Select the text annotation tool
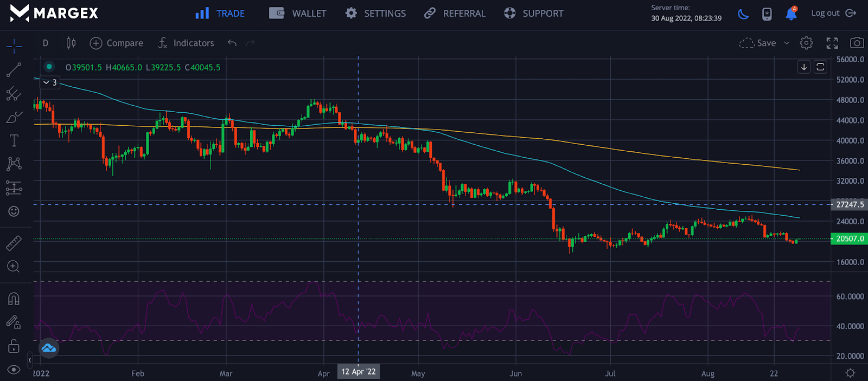 click(14, 141)
